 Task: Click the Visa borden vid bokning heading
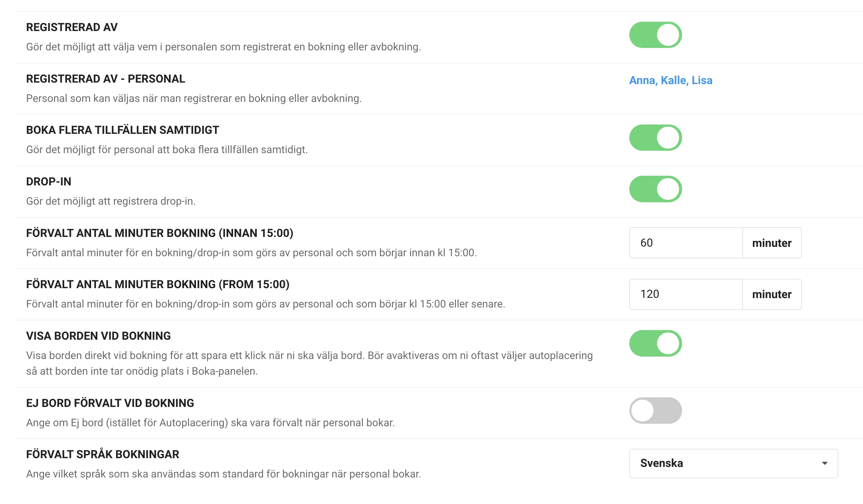[98, 336]
